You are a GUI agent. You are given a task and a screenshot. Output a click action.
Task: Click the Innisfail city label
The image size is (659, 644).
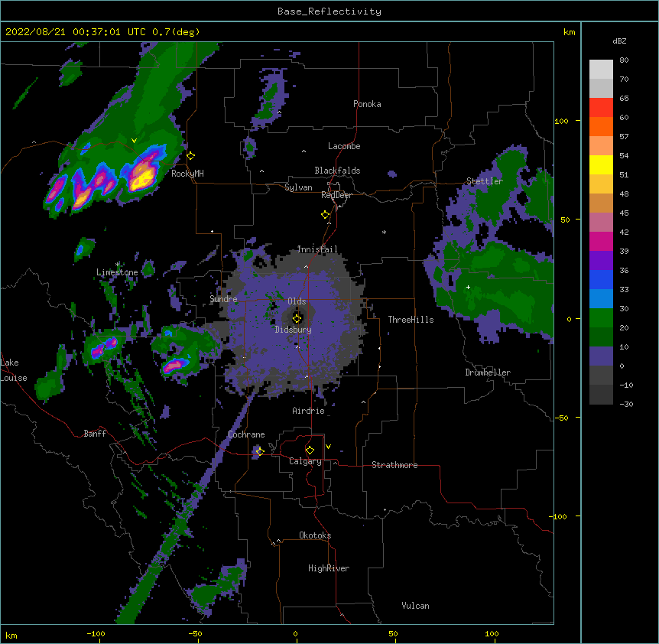pos(317,249)
